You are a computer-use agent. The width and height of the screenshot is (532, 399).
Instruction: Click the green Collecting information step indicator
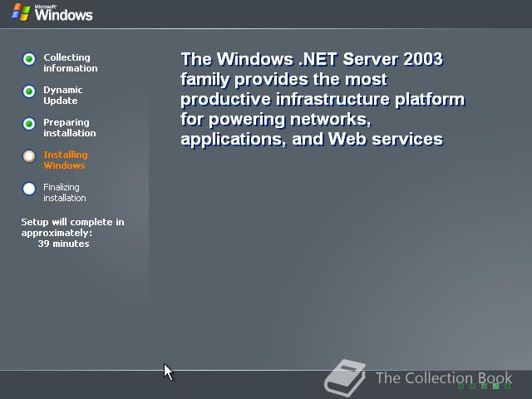pyautogui.click(x=29, y=59)
